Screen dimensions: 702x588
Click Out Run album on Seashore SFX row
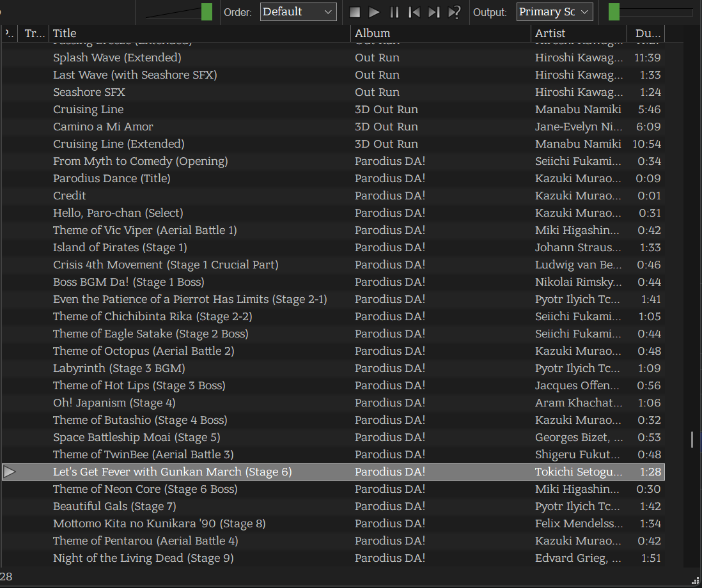(377, 92)
